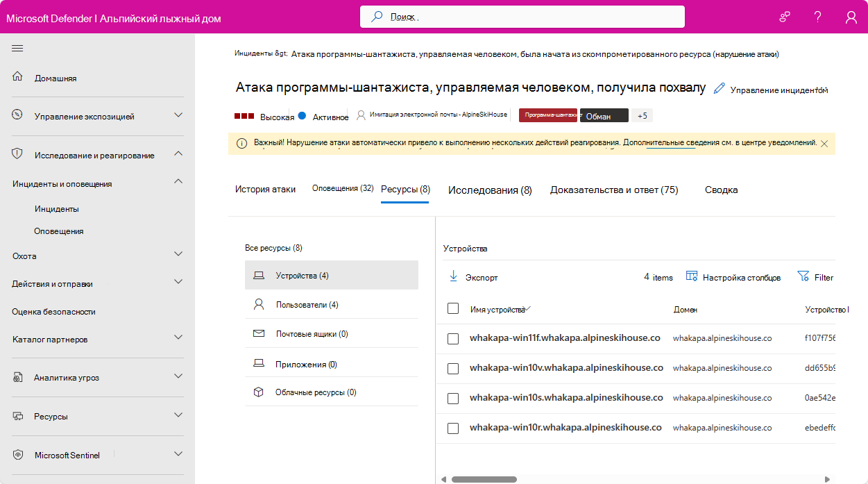Image resolution: width=868 pixels, height=484 pixels.
Task: Open Доказательства и ответ (75) tab
Action: 614,190
